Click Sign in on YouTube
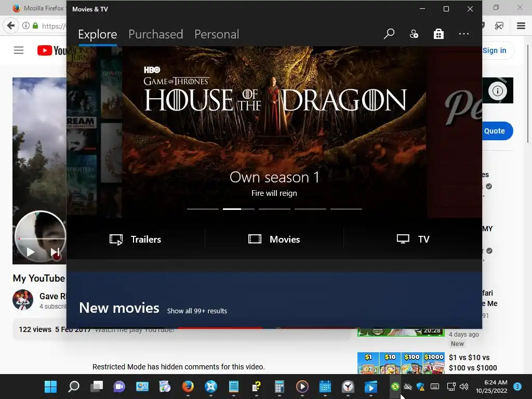The width and height of the screenshot is (532, 399). (495, 50)
